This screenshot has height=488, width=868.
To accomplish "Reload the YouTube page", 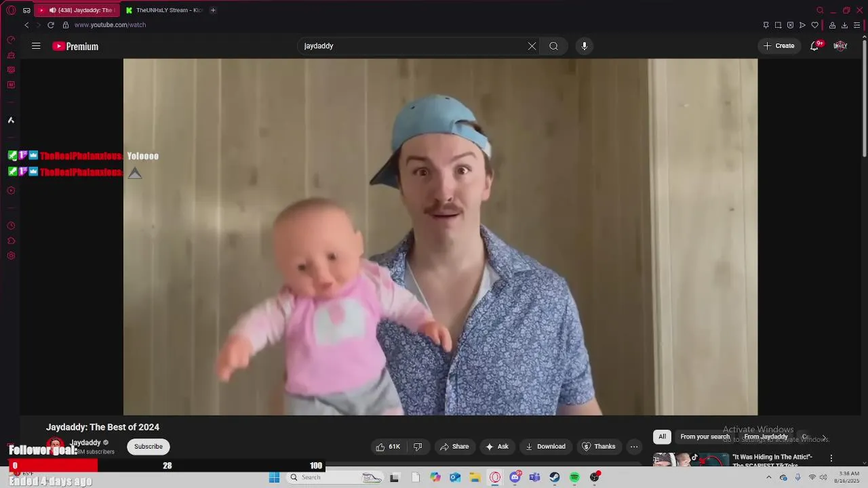I will click(50, 25).
